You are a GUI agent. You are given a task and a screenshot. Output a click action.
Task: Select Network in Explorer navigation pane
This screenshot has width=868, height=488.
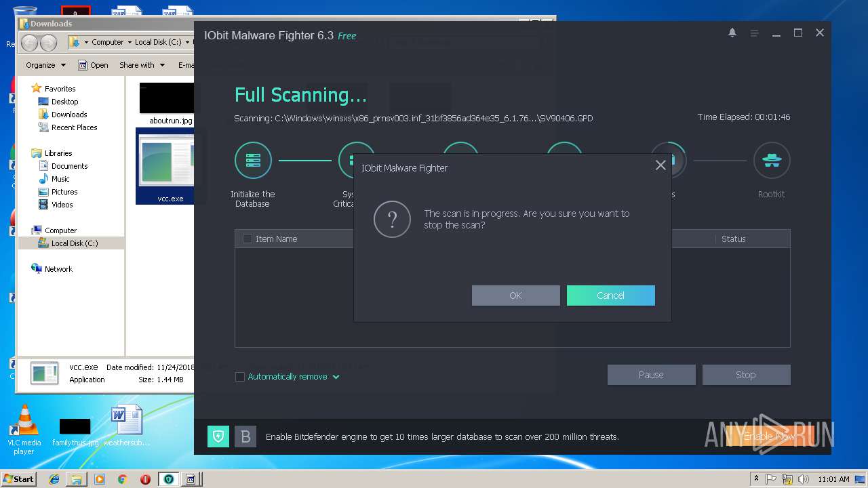58,269
